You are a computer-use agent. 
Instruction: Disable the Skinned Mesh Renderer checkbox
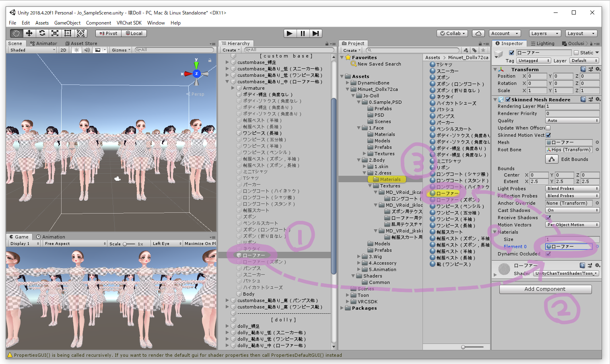coord(508,99)
